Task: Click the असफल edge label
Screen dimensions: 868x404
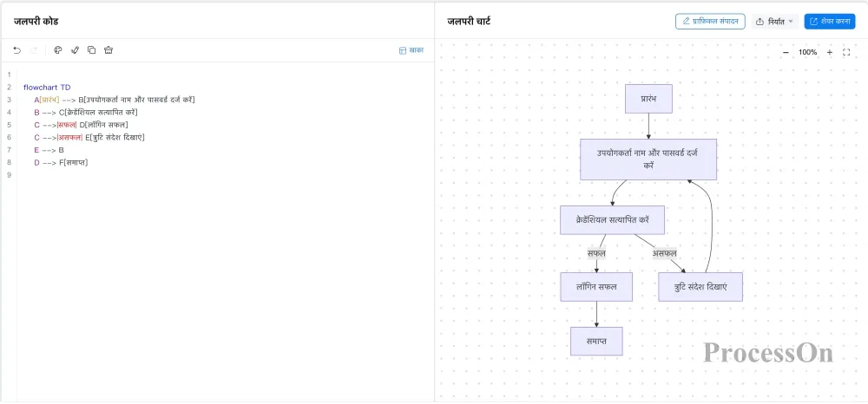Action: click(x=665, y=254)
